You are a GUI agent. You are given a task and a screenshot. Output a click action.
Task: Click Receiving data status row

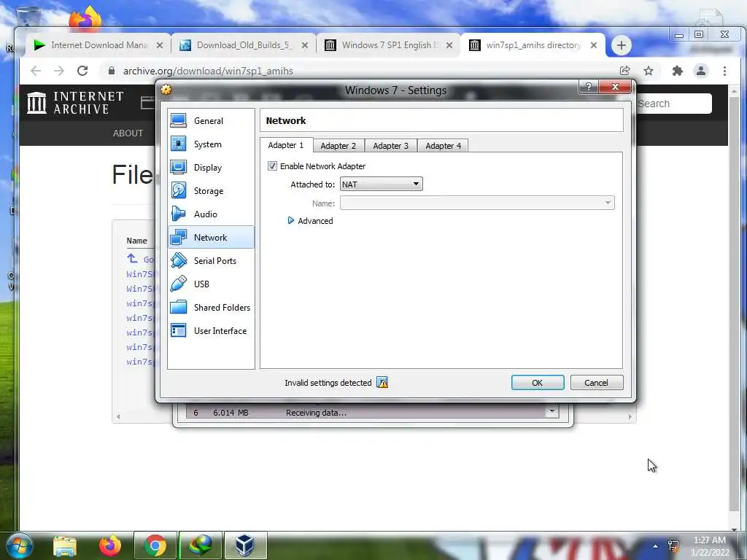click(x=366, y=413)
